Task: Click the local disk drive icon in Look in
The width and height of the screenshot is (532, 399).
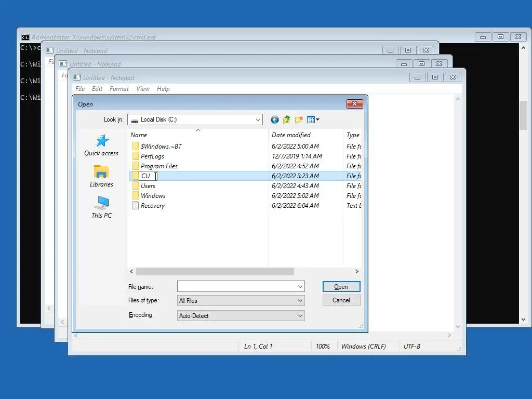Action: [x=135, y=120]
